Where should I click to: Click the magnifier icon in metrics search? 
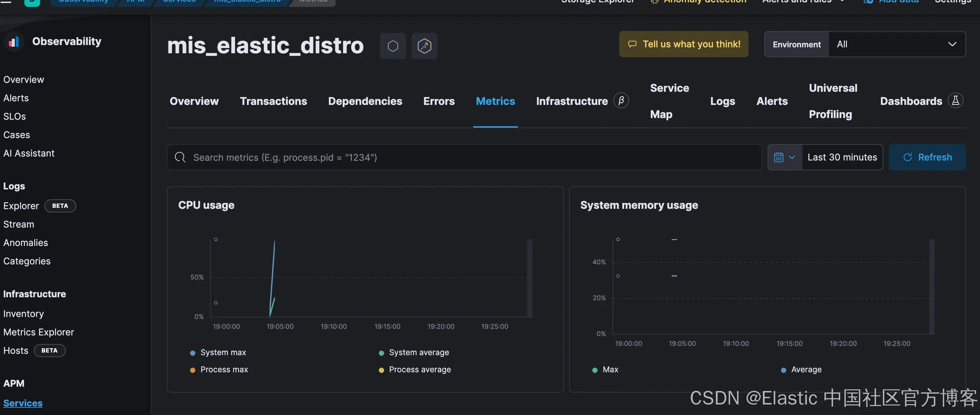coord(180,157)
